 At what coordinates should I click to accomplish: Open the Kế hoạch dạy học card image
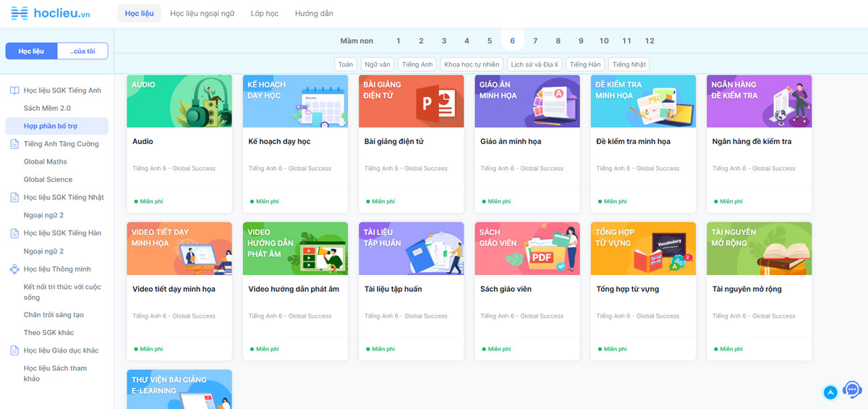coord(295,101)
